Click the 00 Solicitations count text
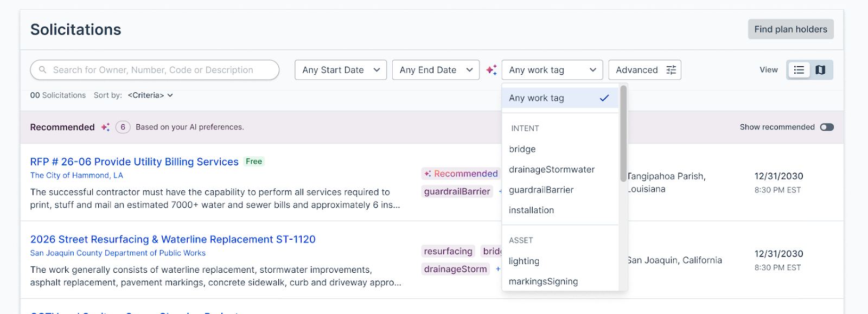Image resolution: width=868 pixels, height=314 pixels. click(58, 95)
